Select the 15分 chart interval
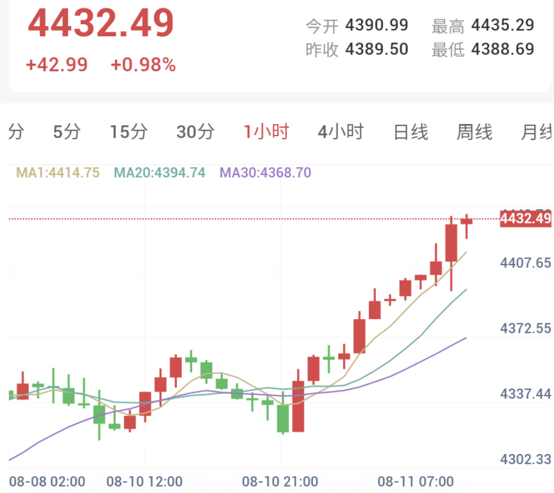This screenshot has width=554, height=493. coord(129,132)
